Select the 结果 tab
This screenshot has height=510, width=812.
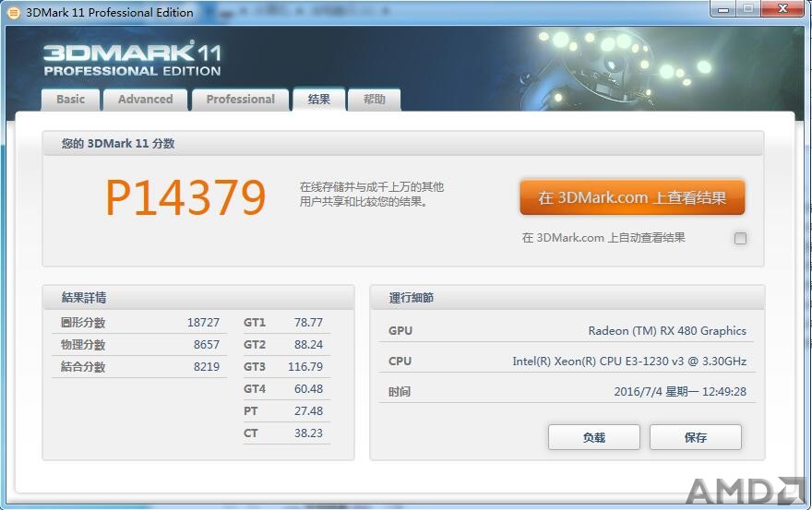[319, 99]
